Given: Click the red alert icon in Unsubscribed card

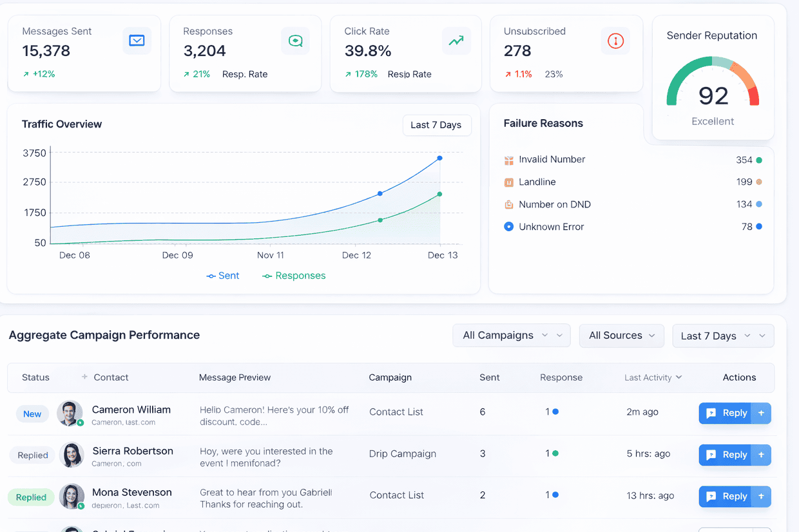Looking at the screenshot, I should 615,41.
